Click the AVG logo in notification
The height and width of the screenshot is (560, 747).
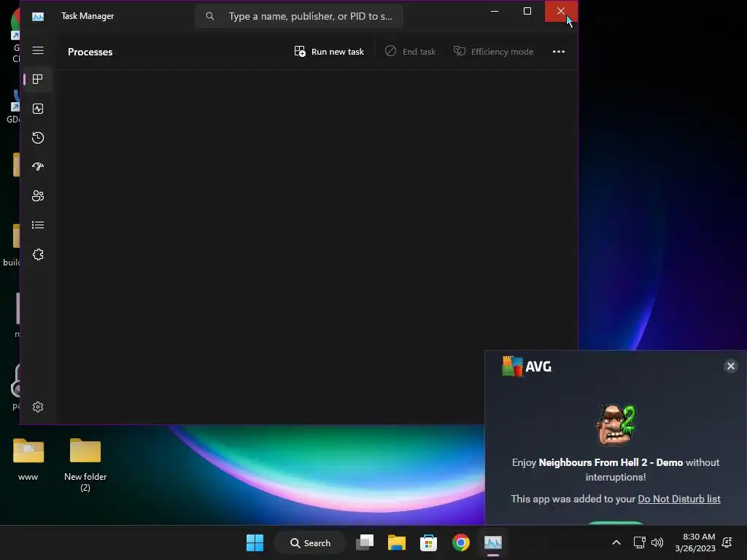527,366
